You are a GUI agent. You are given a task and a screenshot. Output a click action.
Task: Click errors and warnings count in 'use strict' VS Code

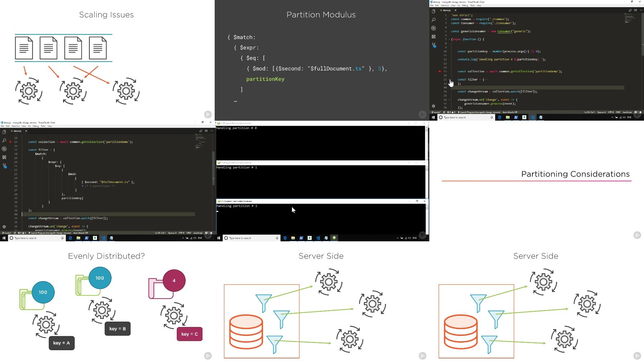tap(451, 112)
